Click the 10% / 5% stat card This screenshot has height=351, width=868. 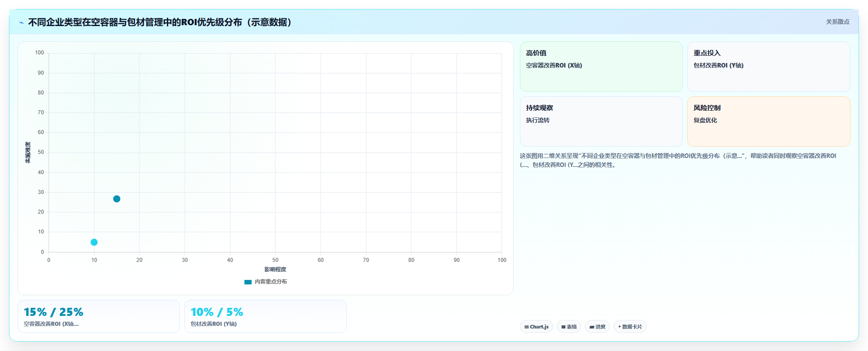click(x=265, y=316)
